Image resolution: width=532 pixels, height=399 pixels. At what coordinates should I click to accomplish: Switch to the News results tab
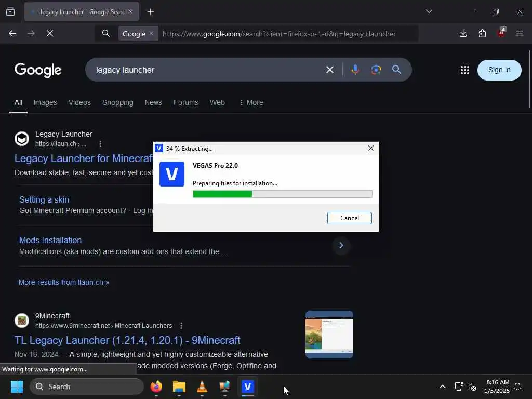153,102
